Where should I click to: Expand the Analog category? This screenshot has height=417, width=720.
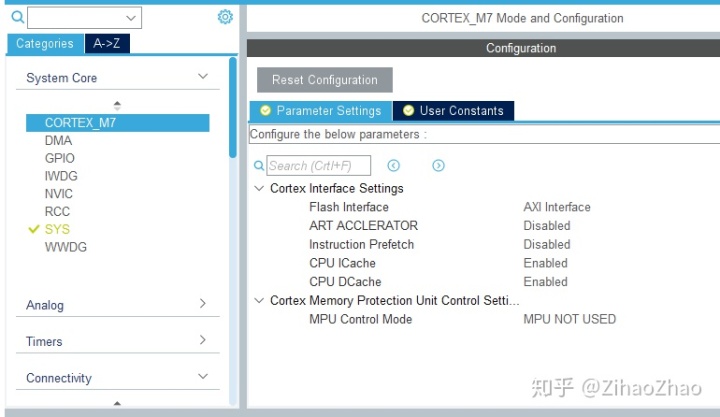tap(203, 303)
